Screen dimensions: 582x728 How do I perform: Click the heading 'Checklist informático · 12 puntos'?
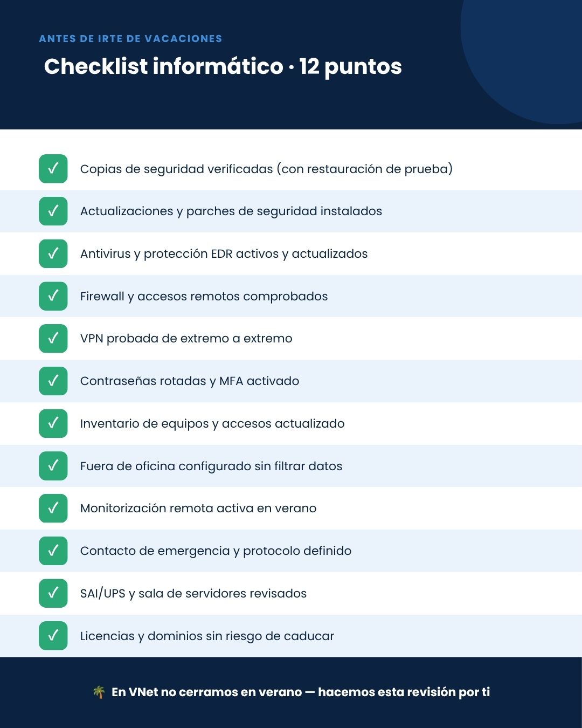click(x=223, y=67)
